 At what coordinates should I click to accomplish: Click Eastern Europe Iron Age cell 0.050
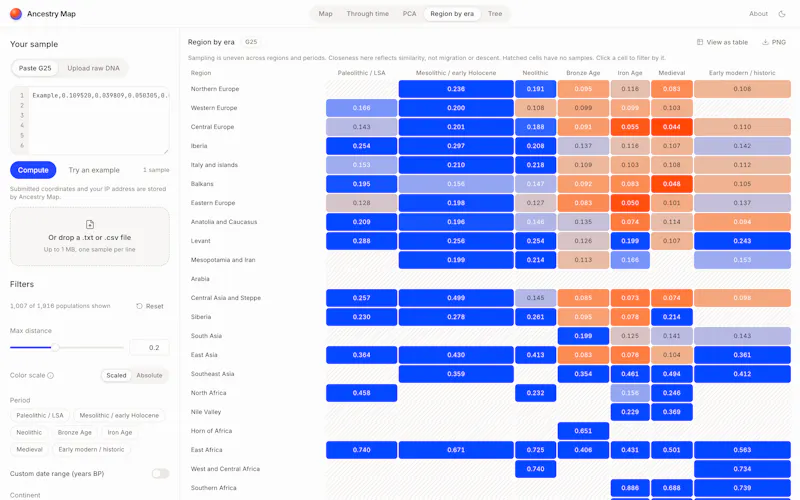pyautogui.click(x=630, y=203)
